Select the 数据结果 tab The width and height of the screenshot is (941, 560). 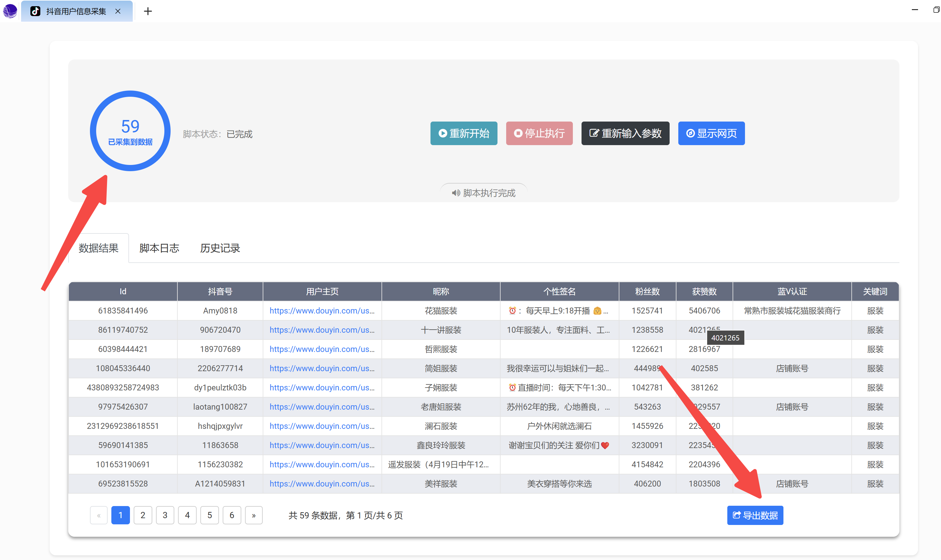point(99,248)
